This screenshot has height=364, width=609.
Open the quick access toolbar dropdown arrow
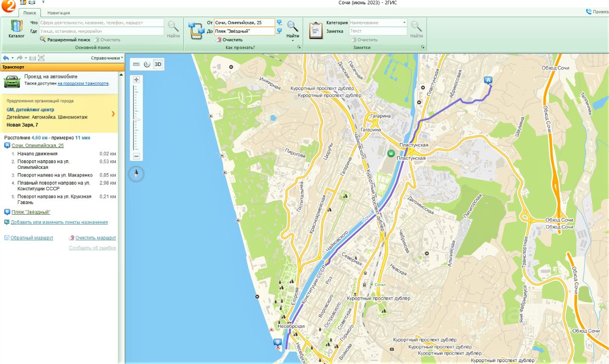[43, 2]
